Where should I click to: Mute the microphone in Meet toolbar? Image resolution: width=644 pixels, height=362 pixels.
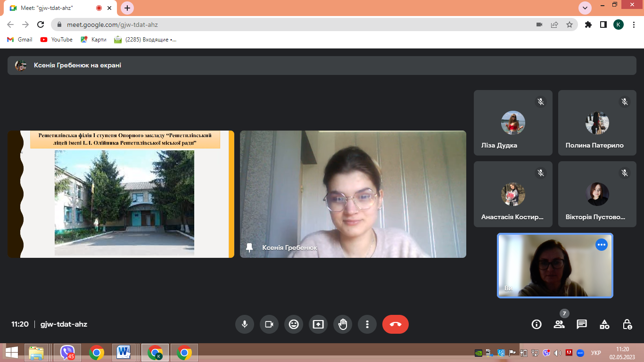pos(245,324)
